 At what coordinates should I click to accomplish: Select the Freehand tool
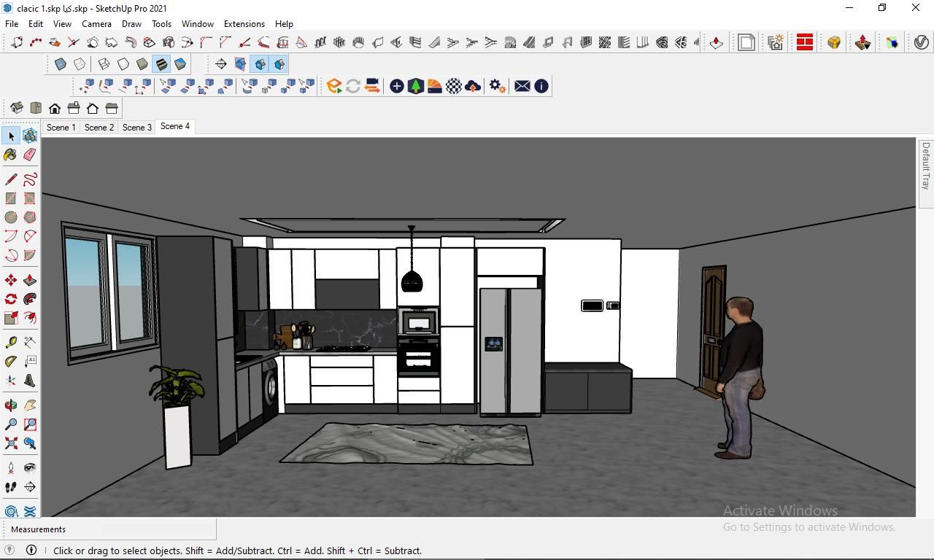point(30,179)
